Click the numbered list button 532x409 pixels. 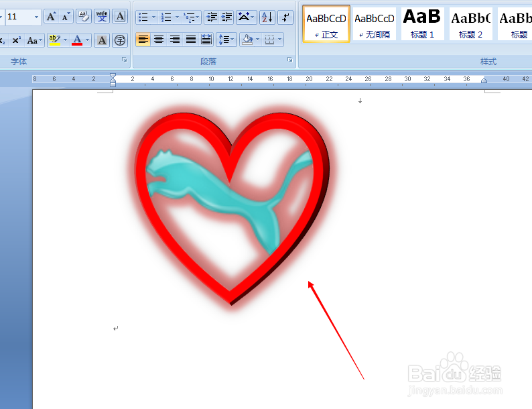(x=166, y=17)
